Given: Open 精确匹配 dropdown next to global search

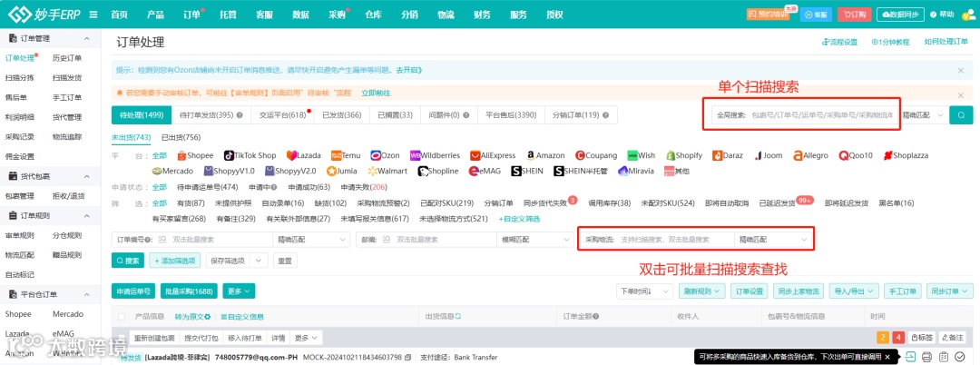Looking at the screenshot, I should tap(923, 115).
